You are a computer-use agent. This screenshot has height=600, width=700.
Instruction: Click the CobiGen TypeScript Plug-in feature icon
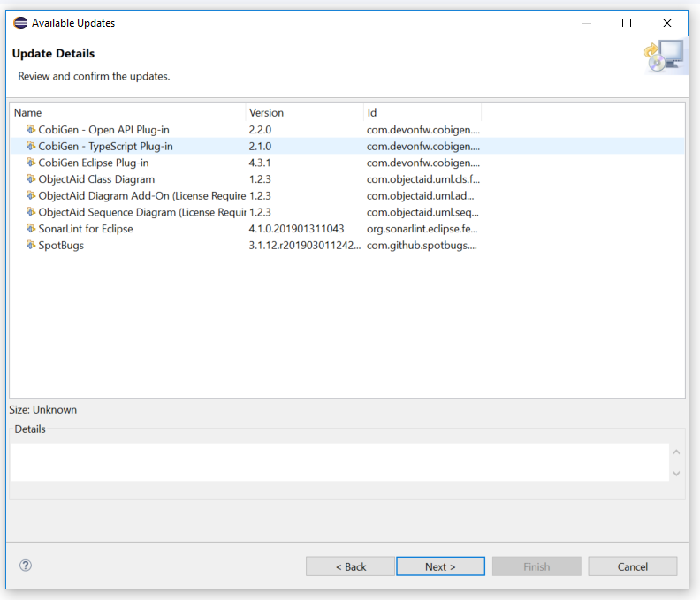point(31,147)
